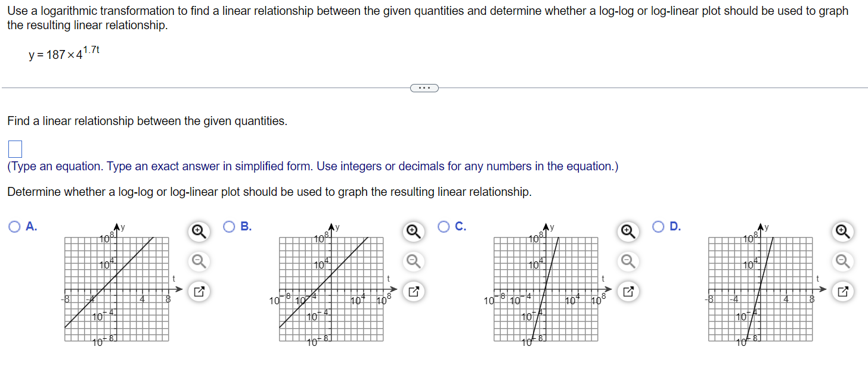Zoom out on graph A

(x=199, y=261)
